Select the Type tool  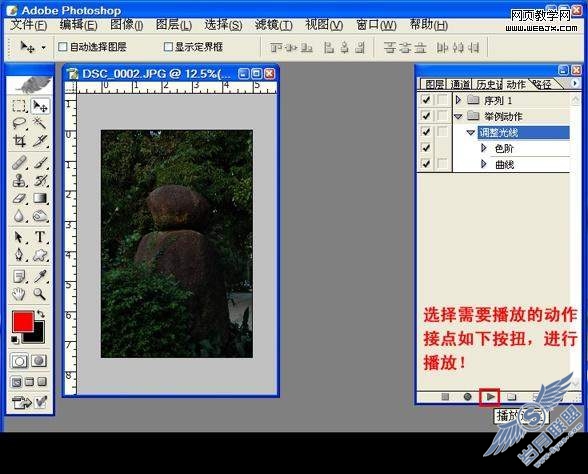pyautogui.click(x=40, y=237)
